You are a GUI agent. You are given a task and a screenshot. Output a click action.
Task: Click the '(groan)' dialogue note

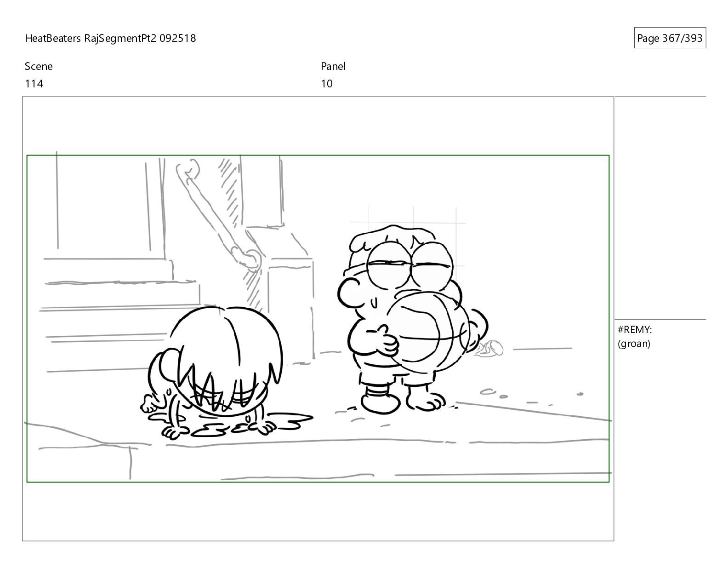pyautogui.click(x=634, y=344)
